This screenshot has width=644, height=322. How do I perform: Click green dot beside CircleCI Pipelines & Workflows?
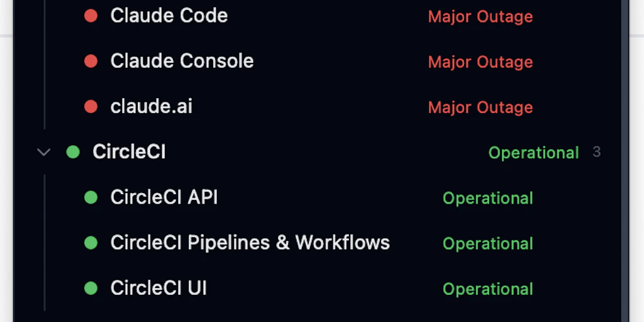click(x=91, y=243)
